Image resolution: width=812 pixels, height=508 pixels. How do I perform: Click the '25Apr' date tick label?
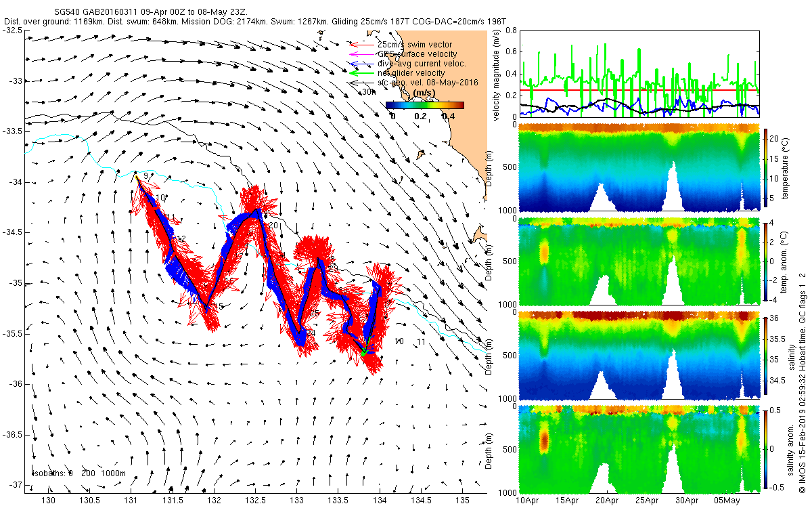click(x=647, y=501)
